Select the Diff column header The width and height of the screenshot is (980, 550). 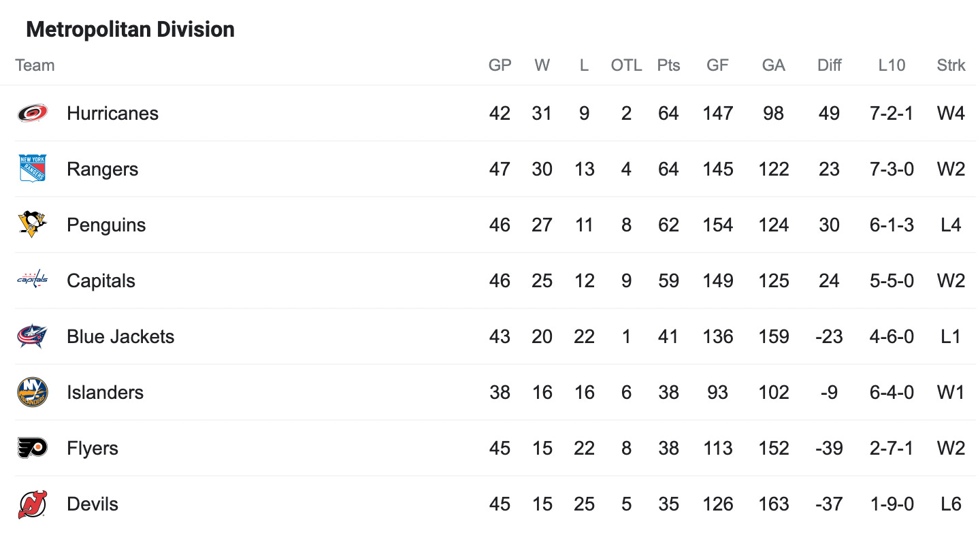click(829, 65)
